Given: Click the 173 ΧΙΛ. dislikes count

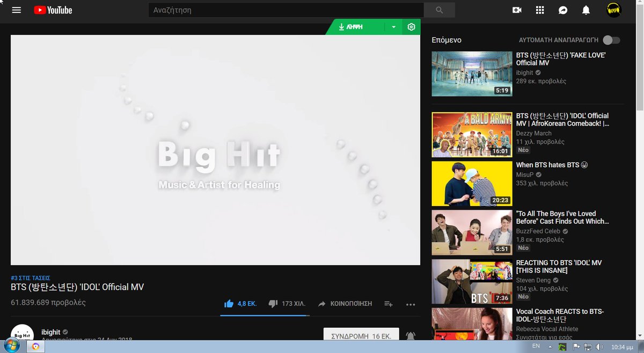Looking at the screenshot, I should (x=294, y=304).
